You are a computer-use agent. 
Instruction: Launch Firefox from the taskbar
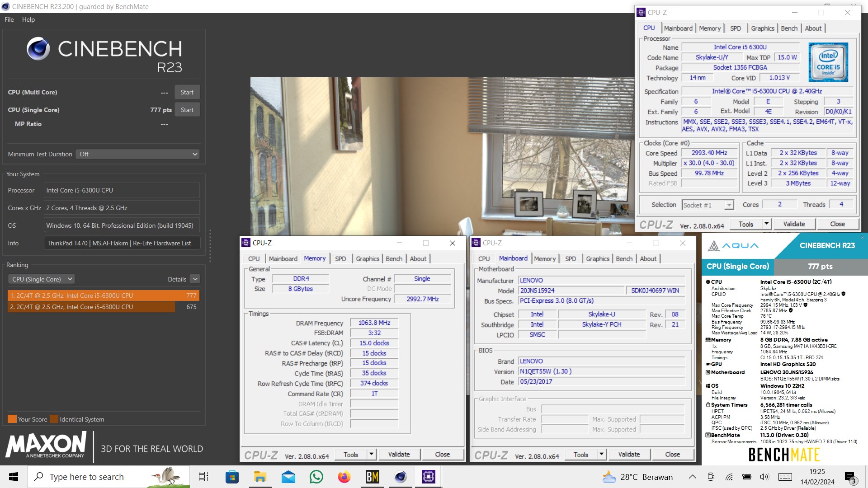[x=344, y=477]
